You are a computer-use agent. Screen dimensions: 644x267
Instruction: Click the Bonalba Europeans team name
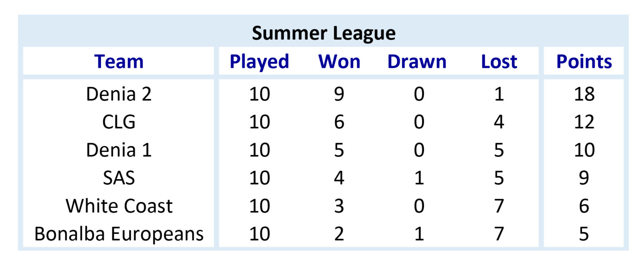[x=119, y=234]
